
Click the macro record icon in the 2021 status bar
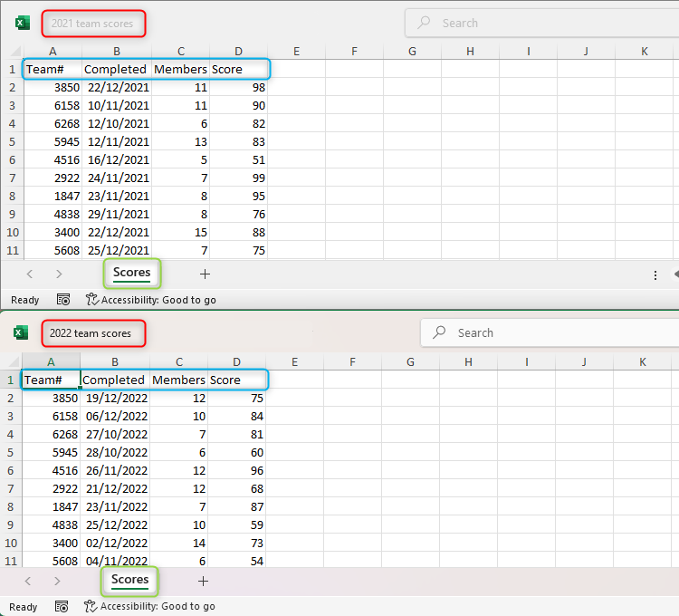click(63, 300)
